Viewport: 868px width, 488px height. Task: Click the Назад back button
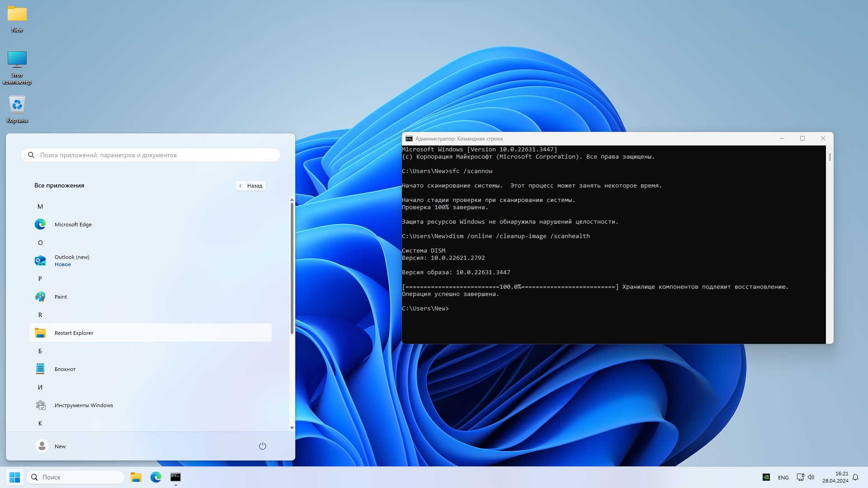(x=250, y=186)
